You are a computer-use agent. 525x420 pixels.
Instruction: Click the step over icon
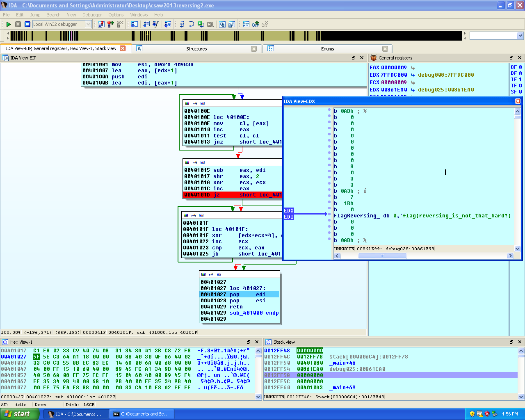point(192,24)
